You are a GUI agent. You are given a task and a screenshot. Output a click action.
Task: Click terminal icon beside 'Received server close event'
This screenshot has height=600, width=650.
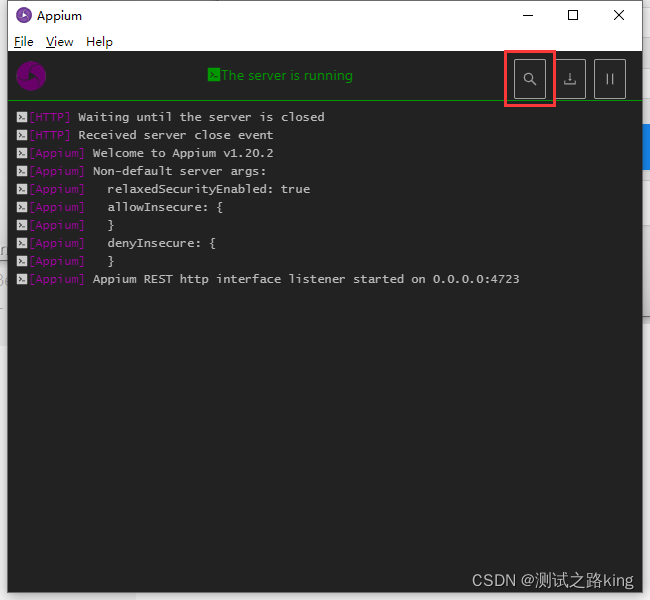tap(22, 135)
